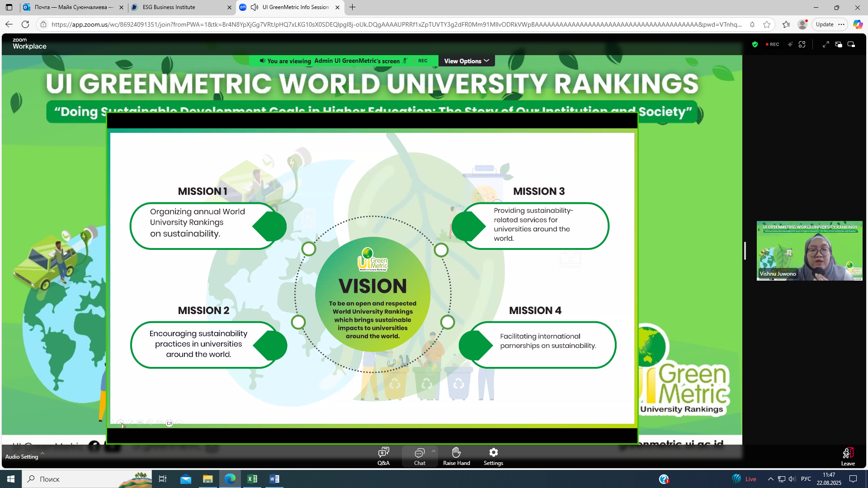Add this page to favorites
868x488 pixels.
tap(767, 24)
